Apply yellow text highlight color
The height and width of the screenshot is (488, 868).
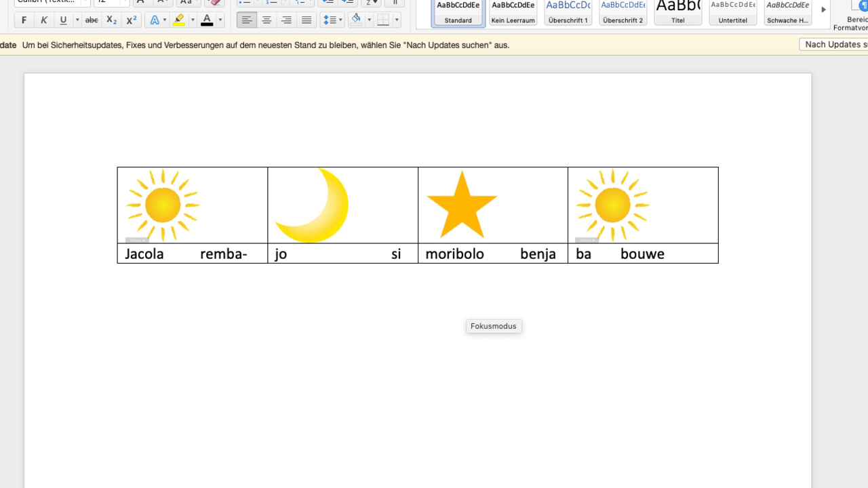(179, 20)
